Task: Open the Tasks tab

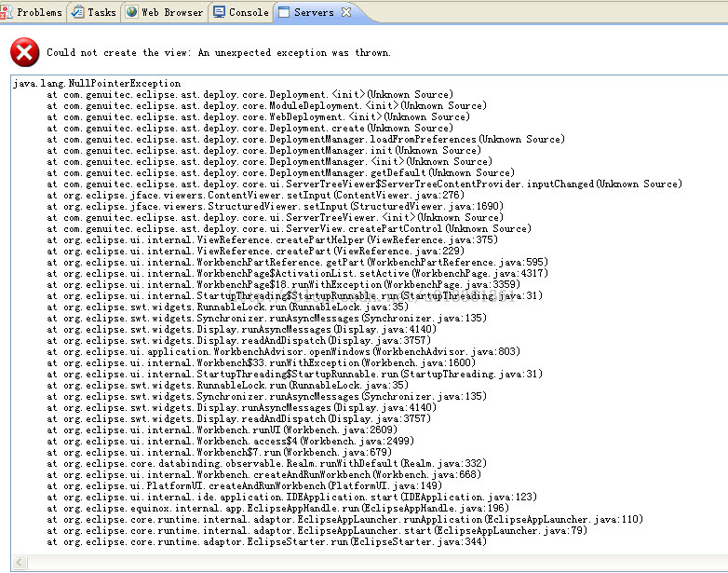Action: point(101,12)
